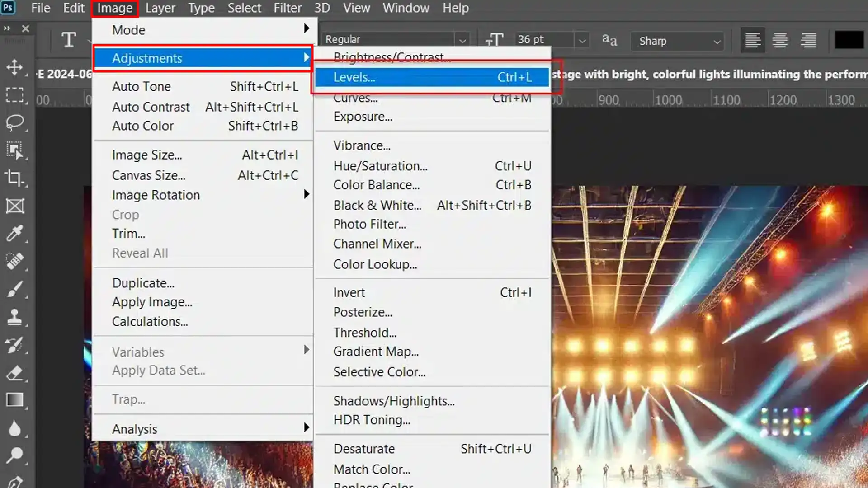The width and height of the screenshot is (868, 488).
Task: Expand the Analysis submenu
Action: 203,428
